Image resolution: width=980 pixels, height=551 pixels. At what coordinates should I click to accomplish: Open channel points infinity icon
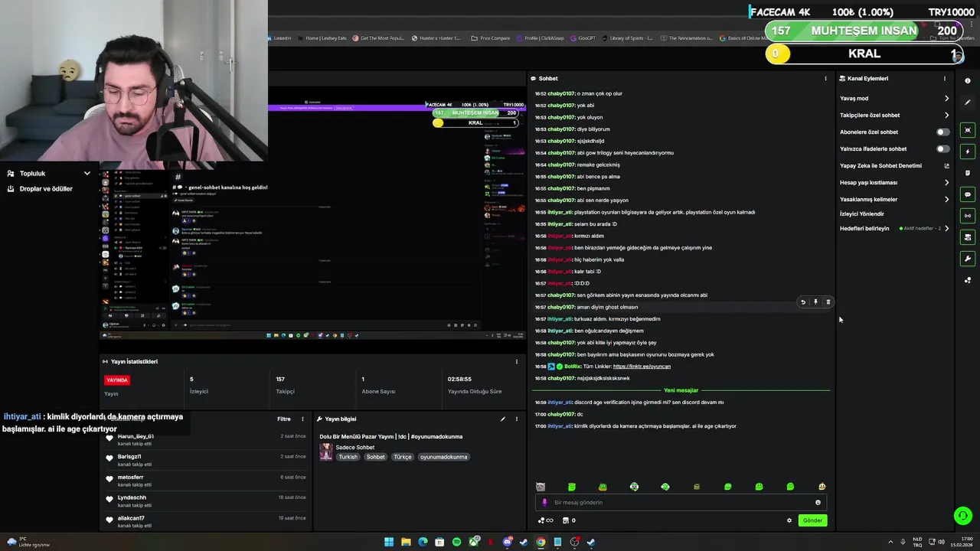(x=545, y=520)
